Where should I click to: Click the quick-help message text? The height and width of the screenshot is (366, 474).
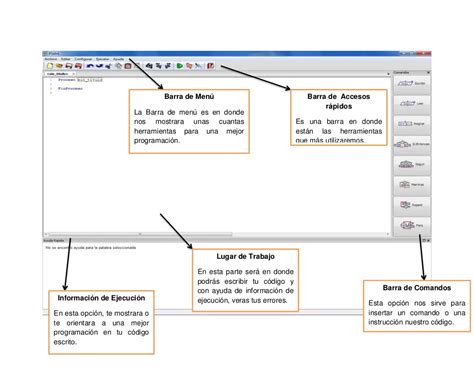pos(91,248)
